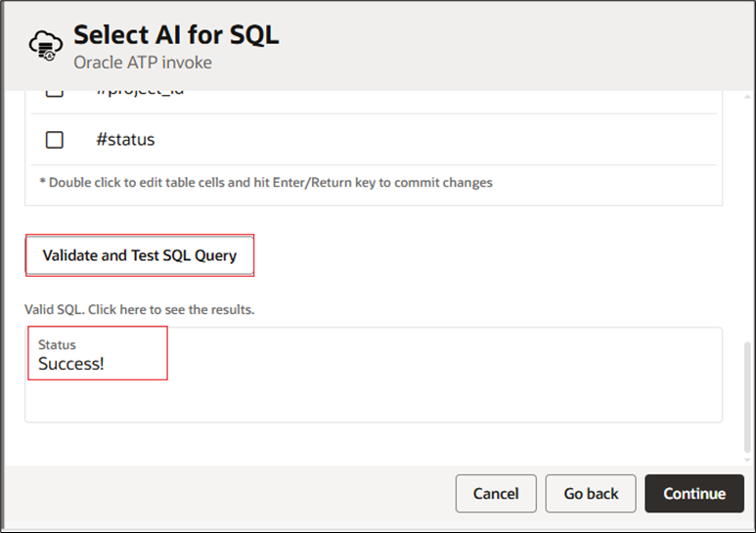Click blank space right of #status row
Screen dimensions: 756x533
[440, 140]
